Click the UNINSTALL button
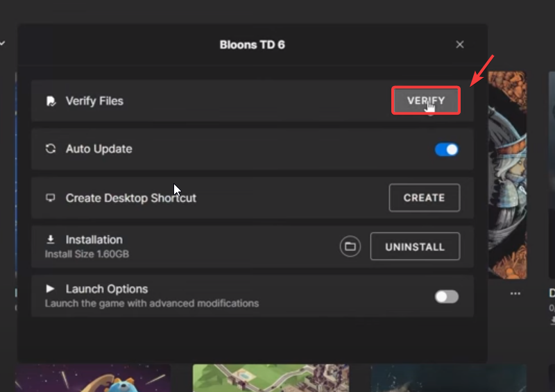 pyautogui.click(x=415, y=246)
